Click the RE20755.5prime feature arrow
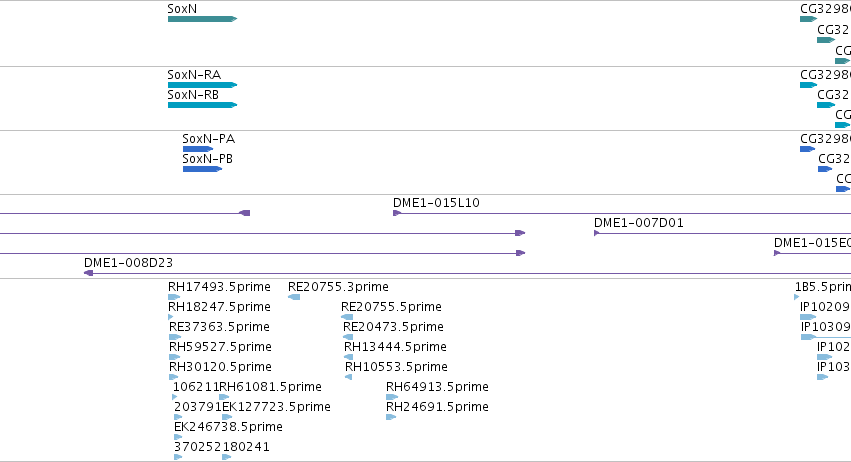Screen dimensions: 851x462 tap(347, 317)
